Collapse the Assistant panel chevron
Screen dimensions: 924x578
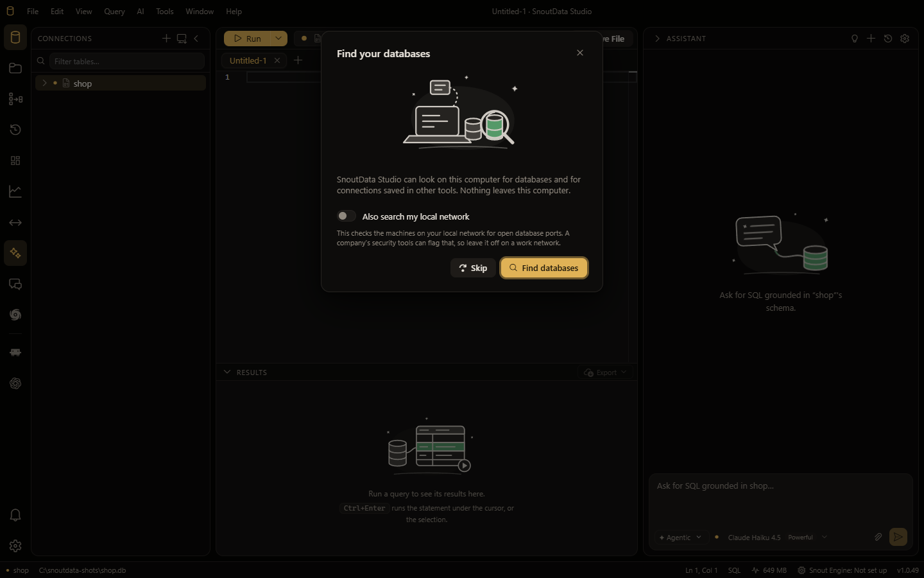657,39
